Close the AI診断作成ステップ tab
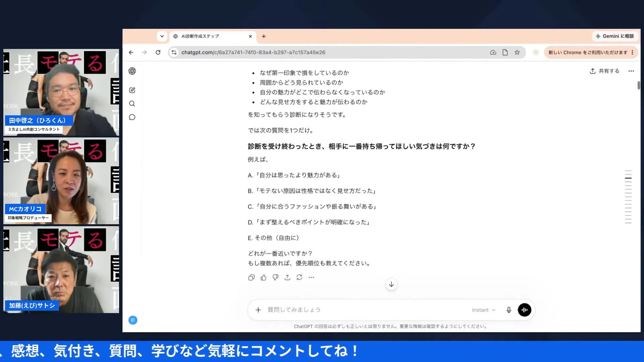 click(250, 36)
